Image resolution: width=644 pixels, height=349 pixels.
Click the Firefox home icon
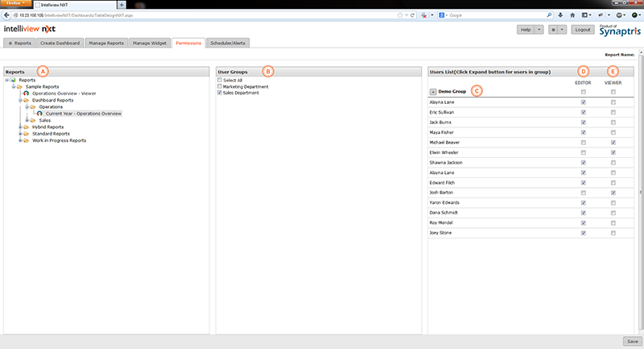click(572, 15)
